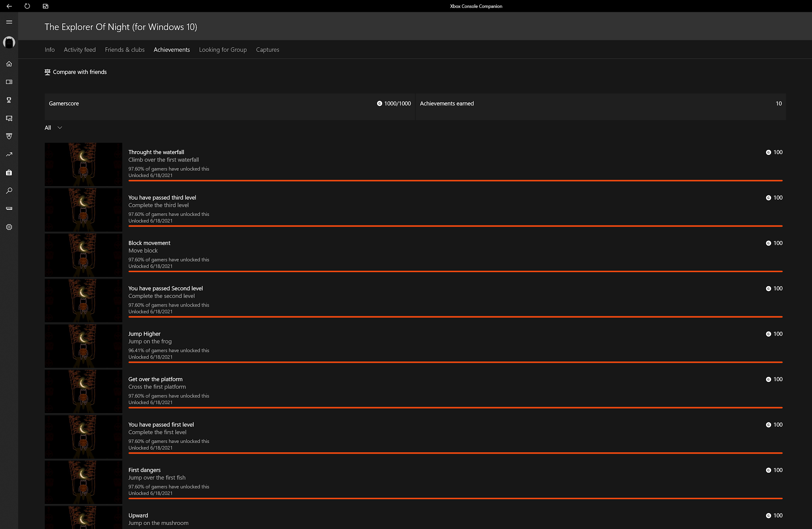Open Get over the platform achievement
812x529 pixels.
[x=155, y=379]
